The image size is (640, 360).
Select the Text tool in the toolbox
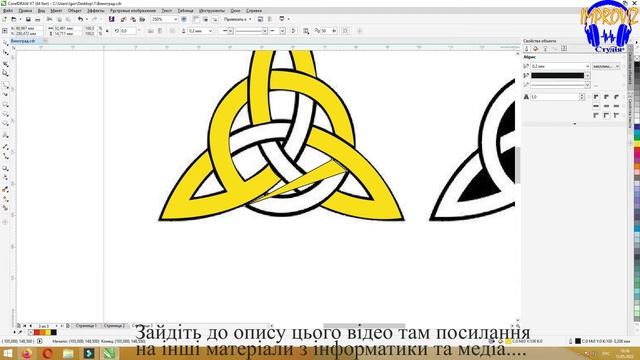[5, 135]
